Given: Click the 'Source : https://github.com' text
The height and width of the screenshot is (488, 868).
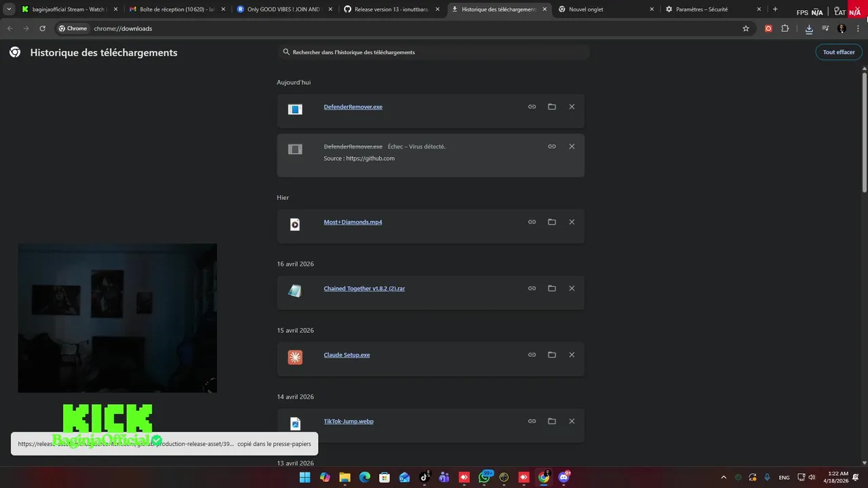Looking at the screenshot, I should coord(359,159).
